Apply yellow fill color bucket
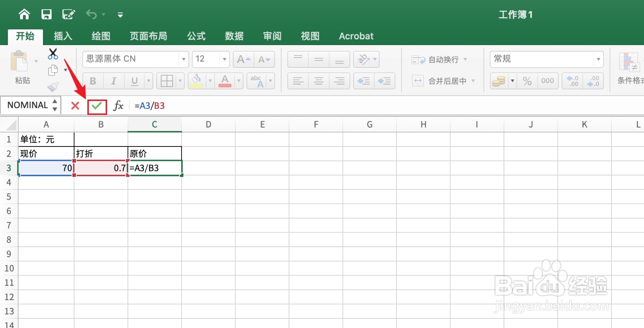This screenshot has height=328, width=644. click(x=196, y=81)
